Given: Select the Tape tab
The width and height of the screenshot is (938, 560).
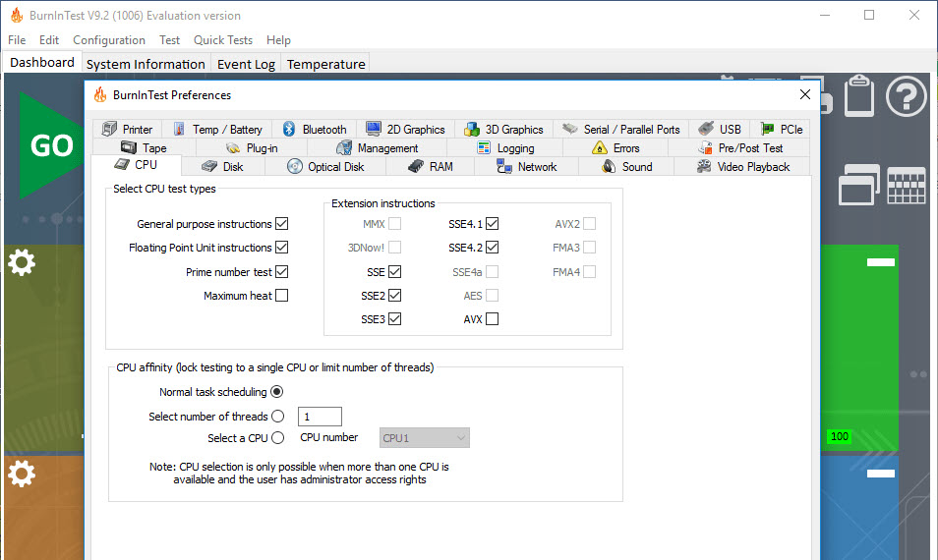Looking at the screenshot, I should [x=144, y=147].
